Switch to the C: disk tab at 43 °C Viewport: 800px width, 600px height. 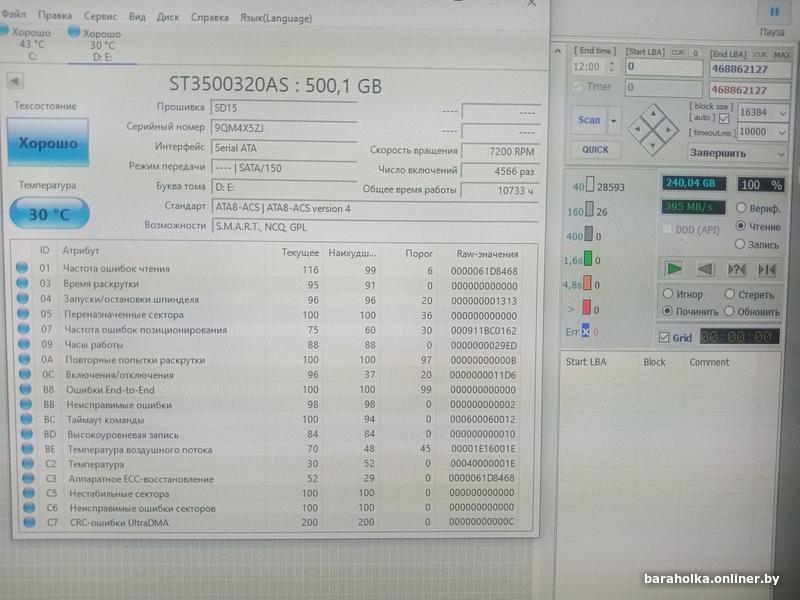pyautogui.click(x=29, y=44)
